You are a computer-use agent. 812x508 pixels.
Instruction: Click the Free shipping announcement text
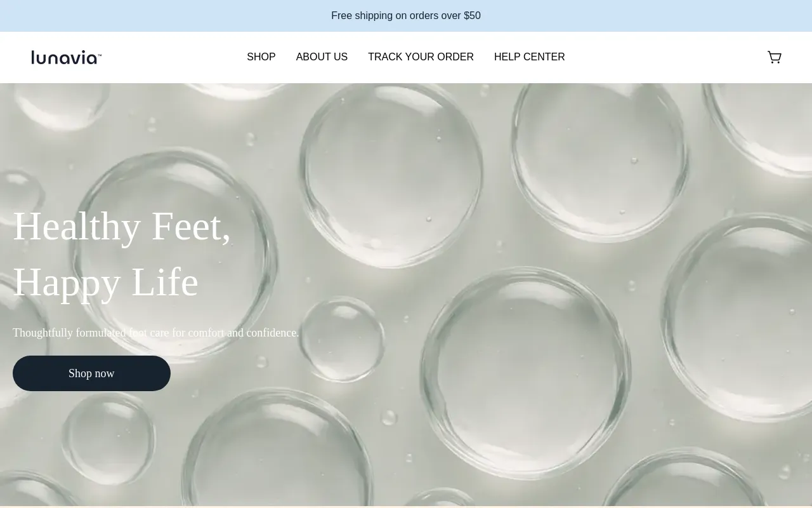click(x=406, y=16)
